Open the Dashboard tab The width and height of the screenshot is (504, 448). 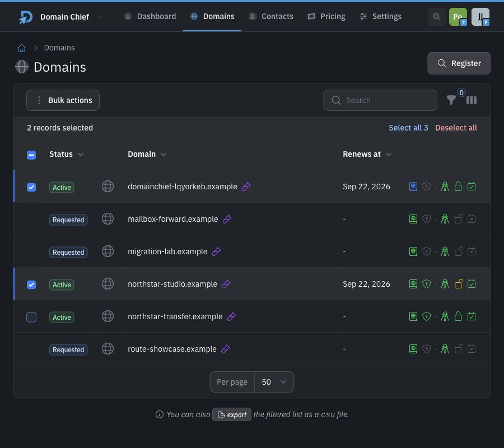click(150, 16)
